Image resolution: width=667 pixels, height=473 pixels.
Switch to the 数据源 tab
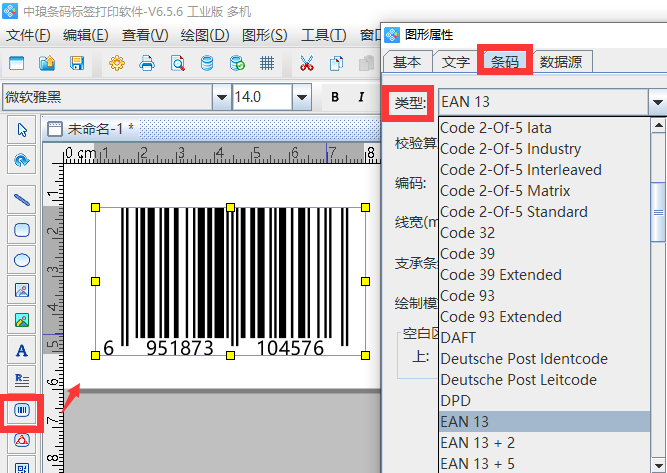click(x=561, y=62)
